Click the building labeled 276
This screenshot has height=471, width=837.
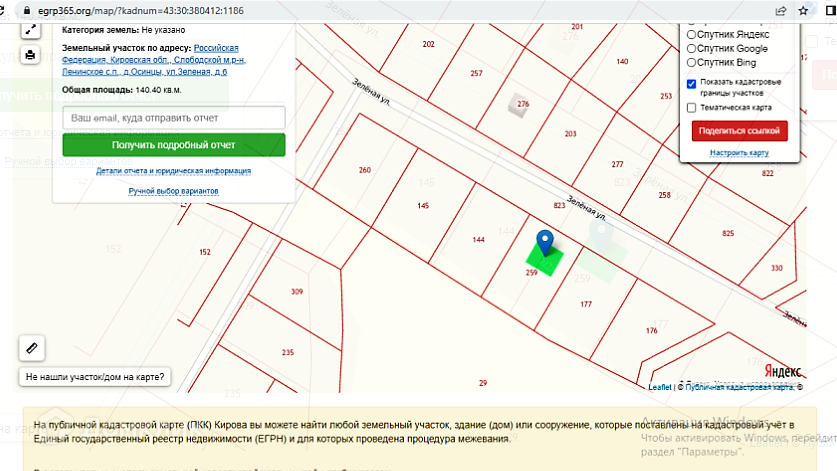(519, 104)
